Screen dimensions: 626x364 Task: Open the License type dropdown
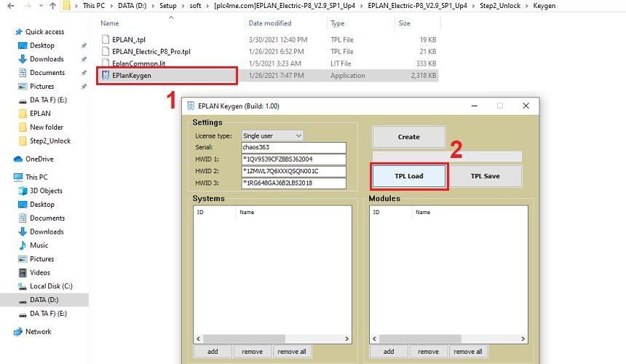coord(272,135)
